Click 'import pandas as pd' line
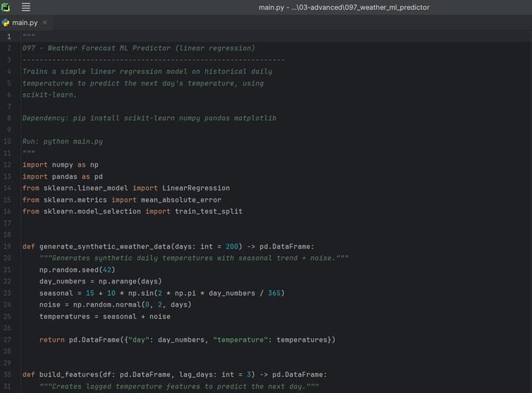532x393 pixels. (x=62, y=176)
